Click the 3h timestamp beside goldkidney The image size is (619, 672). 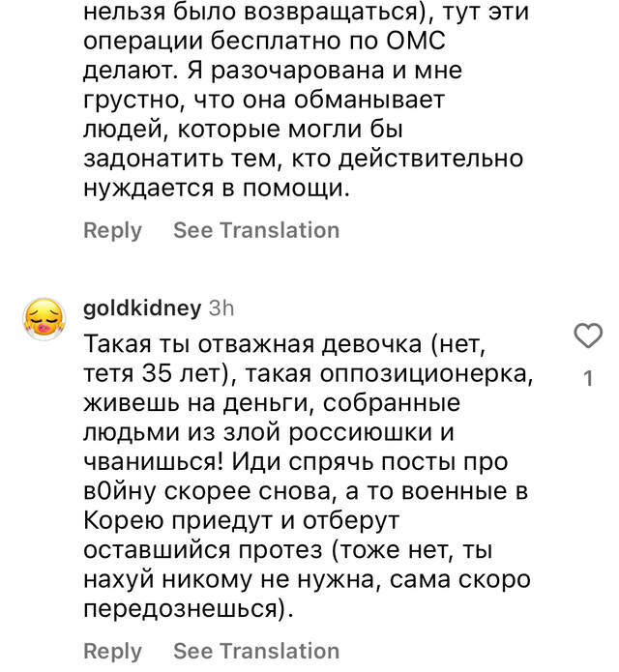221,308
